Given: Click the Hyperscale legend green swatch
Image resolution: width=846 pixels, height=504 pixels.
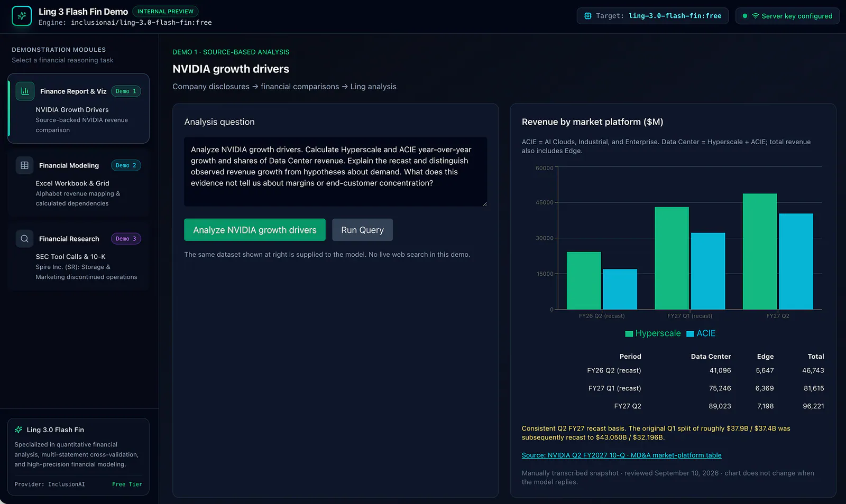Looking at the screenshot, I should [629, 334].
